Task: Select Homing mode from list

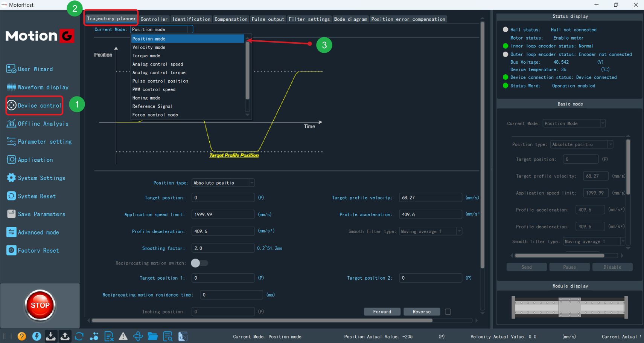Action: coord(187,98)
